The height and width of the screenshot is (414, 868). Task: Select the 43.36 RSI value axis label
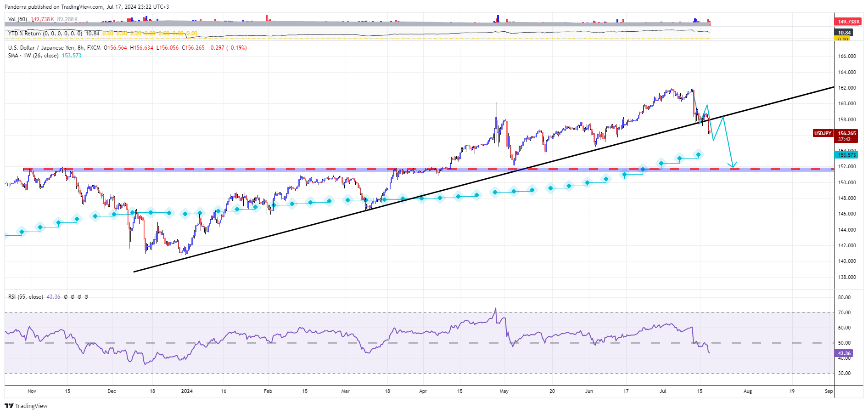(844, 353)
